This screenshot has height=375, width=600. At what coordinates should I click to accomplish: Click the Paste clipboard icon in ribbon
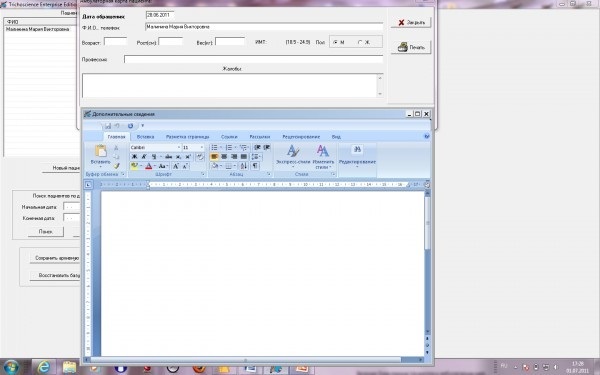point(101,151)
